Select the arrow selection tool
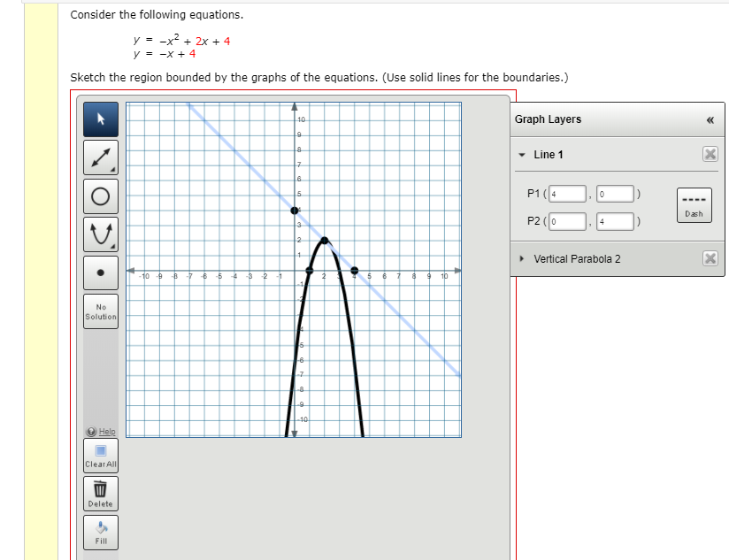This screenshot has height=560, width=729. (100, 119)
